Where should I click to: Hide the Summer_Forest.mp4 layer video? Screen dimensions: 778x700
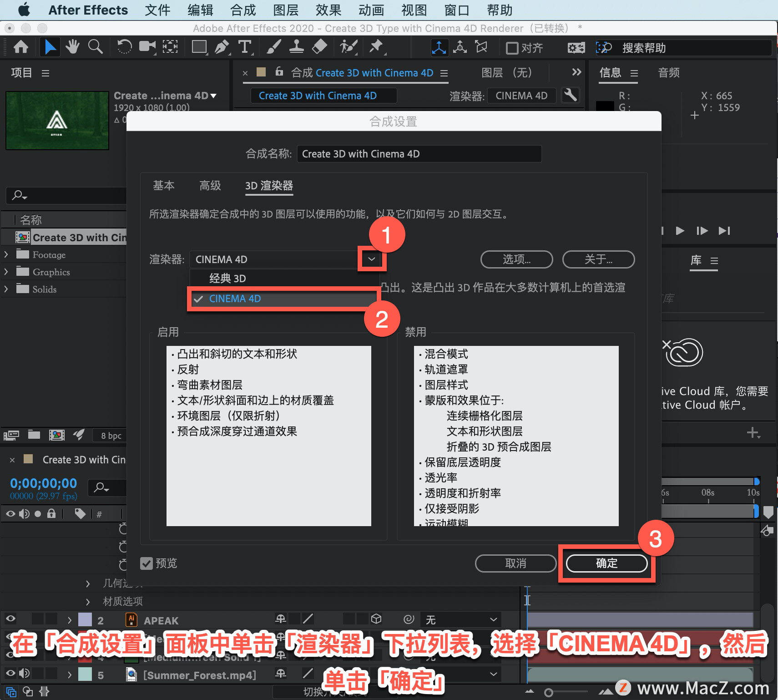pos(10,673)
